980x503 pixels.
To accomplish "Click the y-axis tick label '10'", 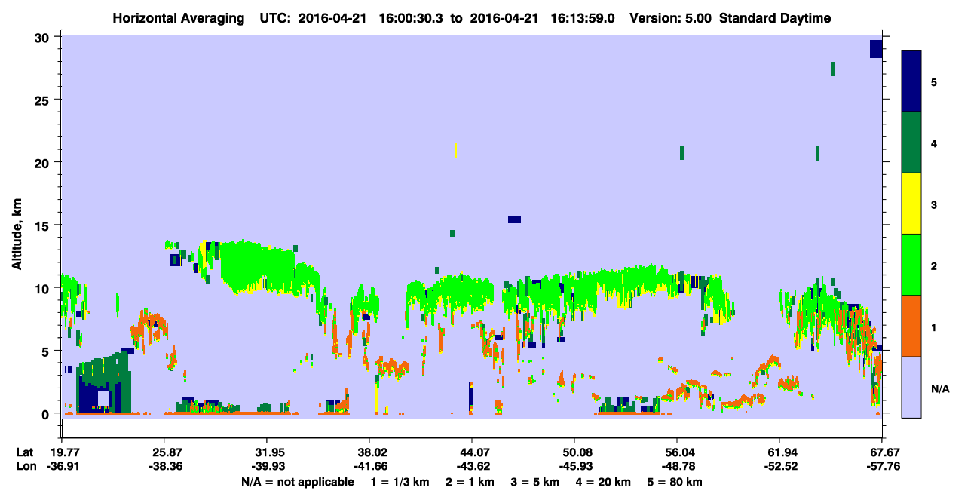I will click(x=44, y=288).
